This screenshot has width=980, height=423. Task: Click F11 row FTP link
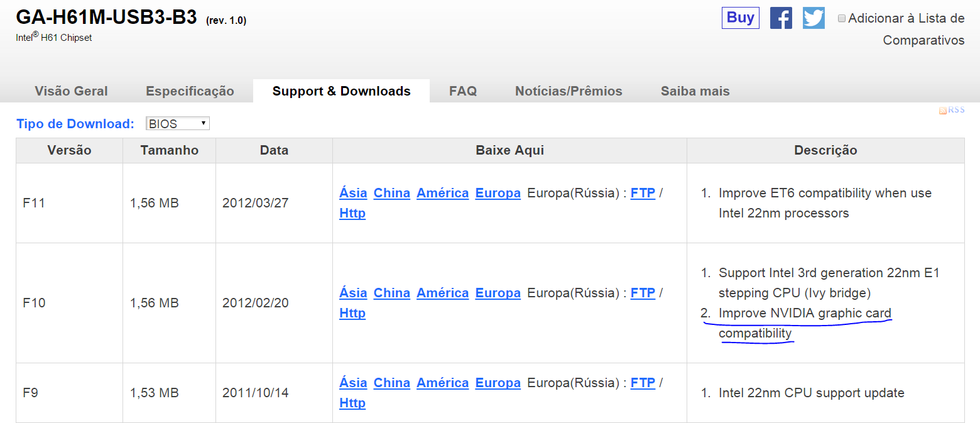643,193
